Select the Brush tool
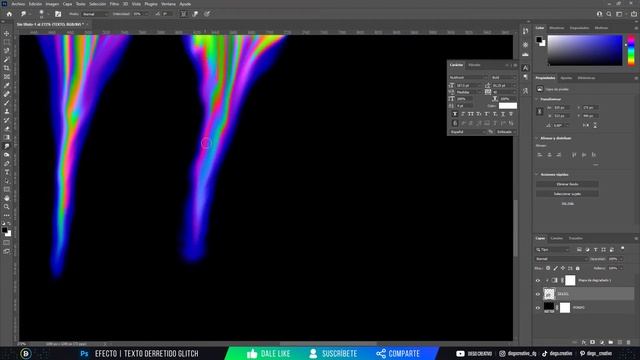This screenshot has width=640, height=360. point(7,103)
